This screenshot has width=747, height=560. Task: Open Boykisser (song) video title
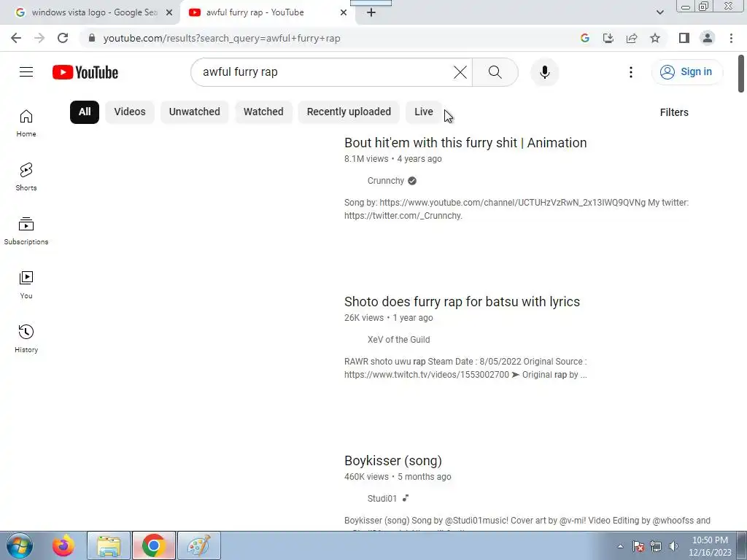(393, 461)
